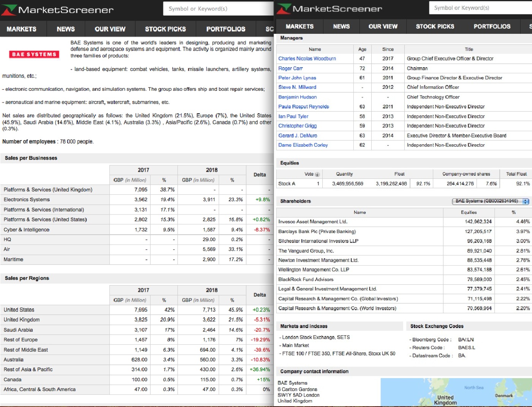Click the Maritime business row label
The image size is (532, 407).
point(13,260)
